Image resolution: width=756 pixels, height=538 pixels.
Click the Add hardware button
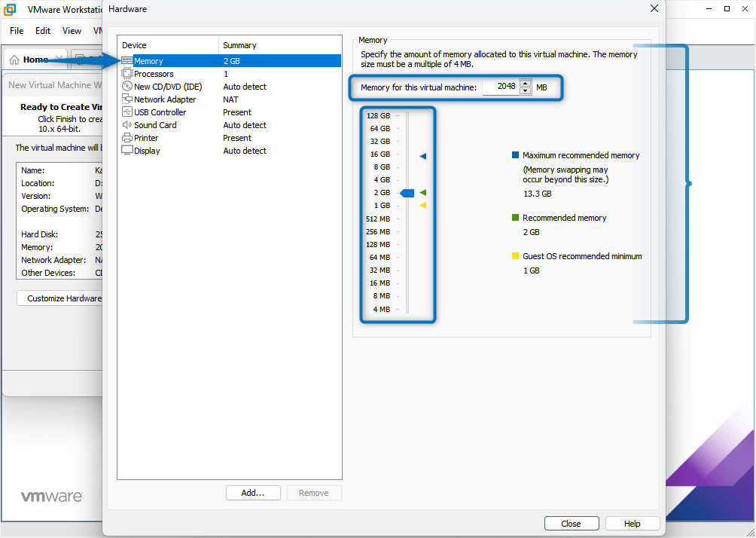pos(253,492)
